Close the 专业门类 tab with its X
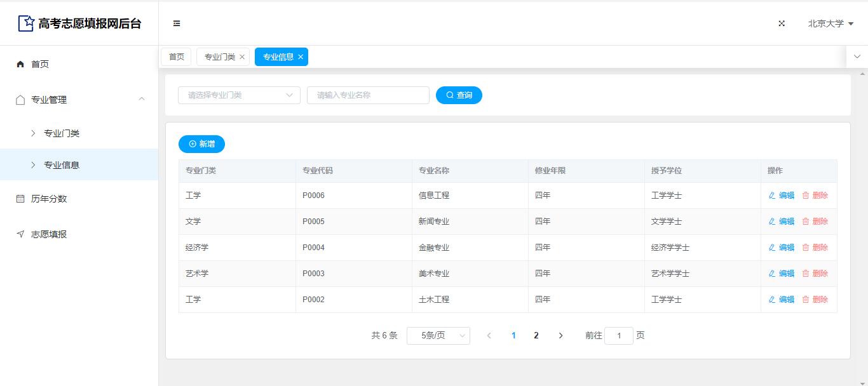Image resolution: width=868 pixels, height=386 pixels. [242, 57]
